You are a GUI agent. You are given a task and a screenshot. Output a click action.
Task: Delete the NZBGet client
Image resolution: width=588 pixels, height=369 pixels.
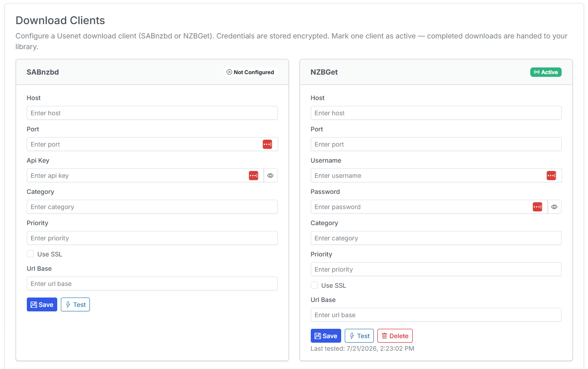[395, 336]
